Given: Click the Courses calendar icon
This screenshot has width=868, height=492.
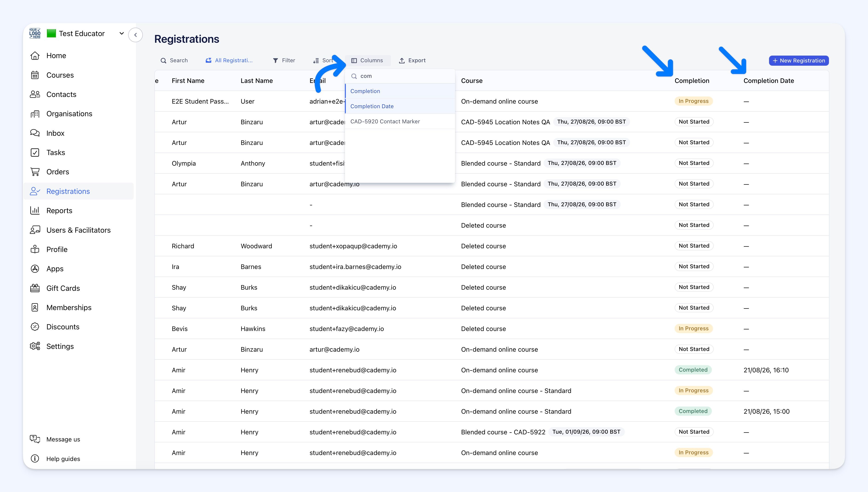Looking at the screenshot, I should pyautogui.click(x=35, y=75).
